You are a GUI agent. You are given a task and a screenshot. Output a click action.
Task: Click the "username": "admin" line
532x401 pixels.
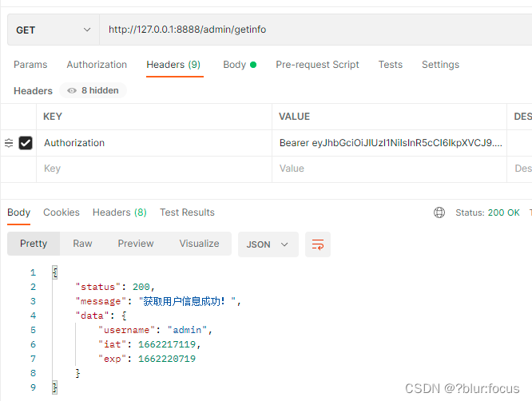click(155, 330)
